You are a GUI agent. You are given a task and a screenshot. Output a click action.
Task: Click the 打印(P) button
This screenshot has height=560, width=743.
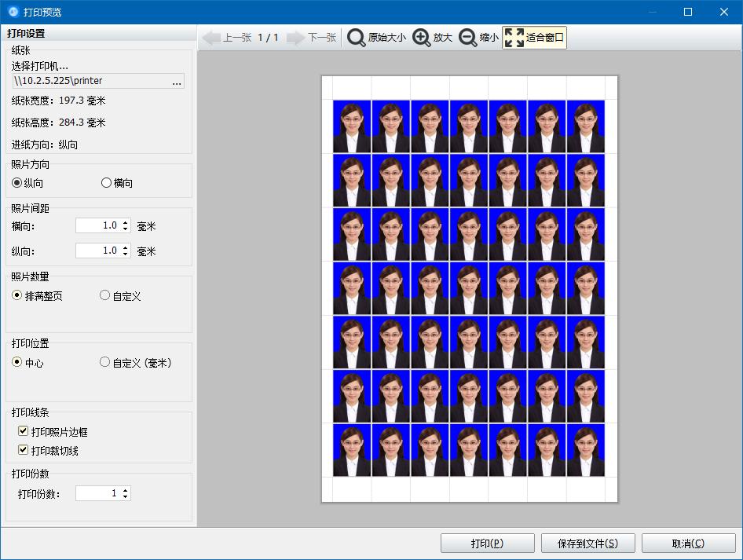click(488, 543)
